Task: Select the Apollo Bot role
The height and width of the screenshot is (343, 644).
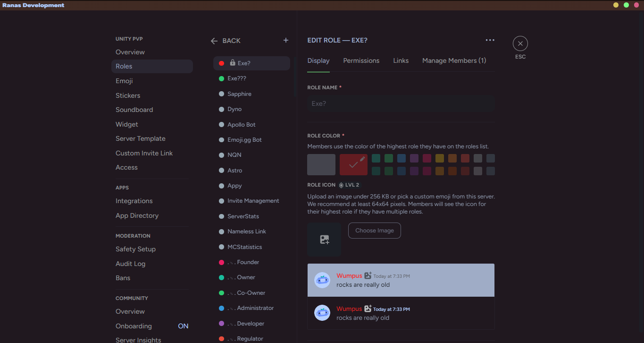Action: click(251, 125)
